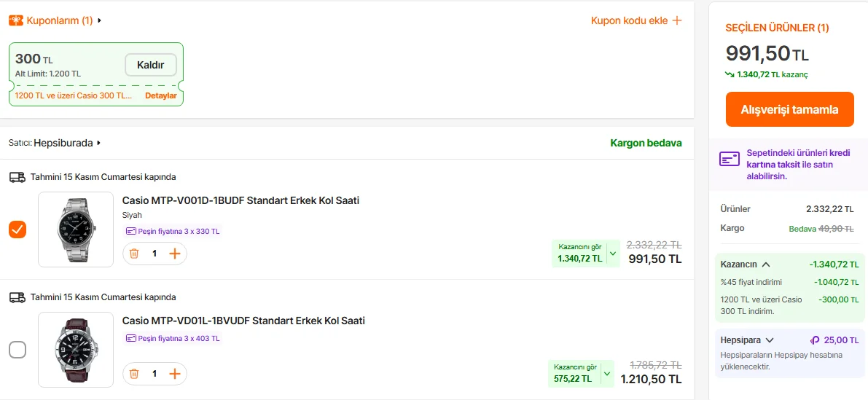Open Casio MTP-VD01L-1BVUDF product title
The width and height of the screenshot is (868, 400).
(243, 321)
